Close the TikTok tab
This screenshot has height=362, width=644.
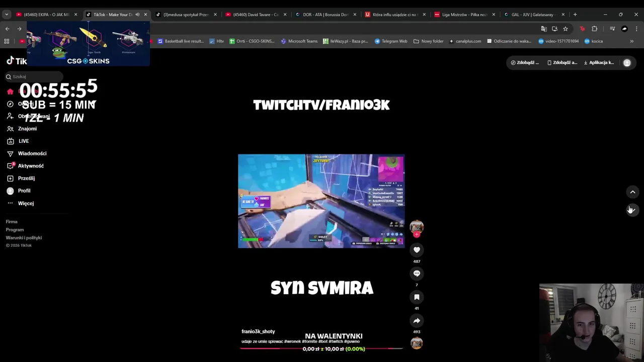145,15
